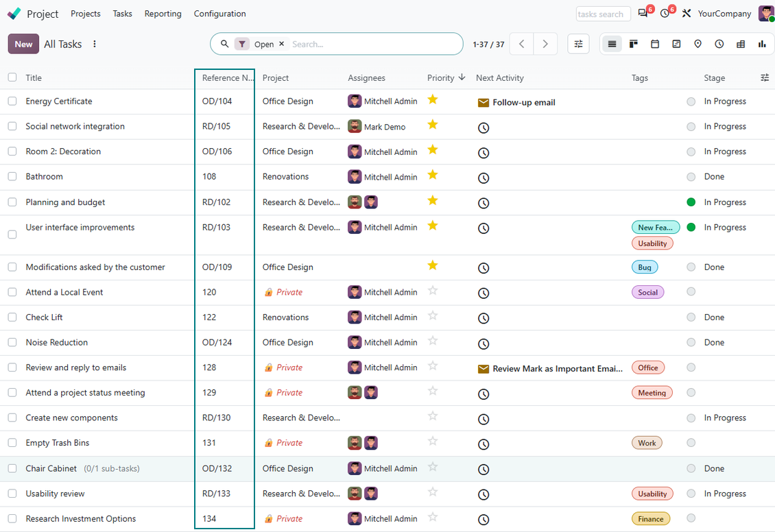Switch to Calendar view
Screen dimensions: 775x532
coord(655,44)
